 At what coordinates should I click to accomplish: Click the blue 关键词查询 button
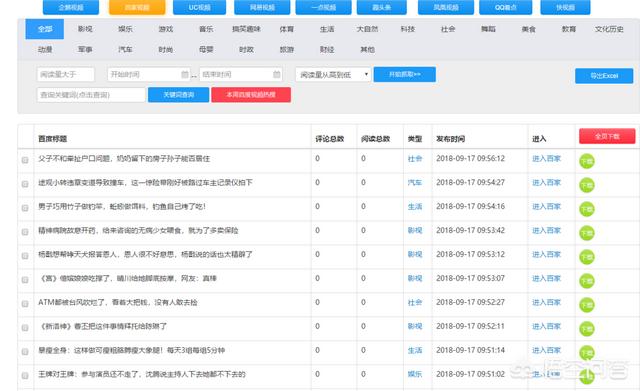tap(178, 95)
